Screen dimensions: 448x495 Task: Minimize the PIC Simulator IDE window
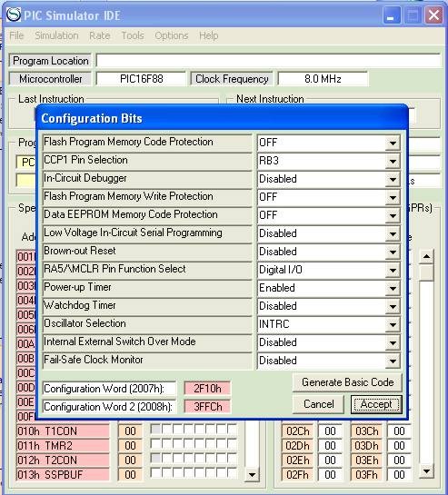point(392,15)
